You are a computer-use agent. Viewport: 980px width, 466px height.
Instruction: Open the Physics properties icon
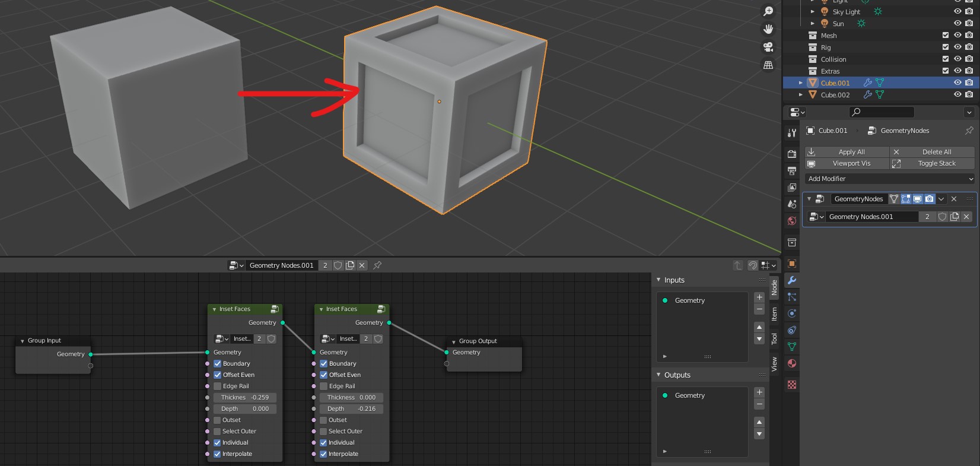pos(792,313)
